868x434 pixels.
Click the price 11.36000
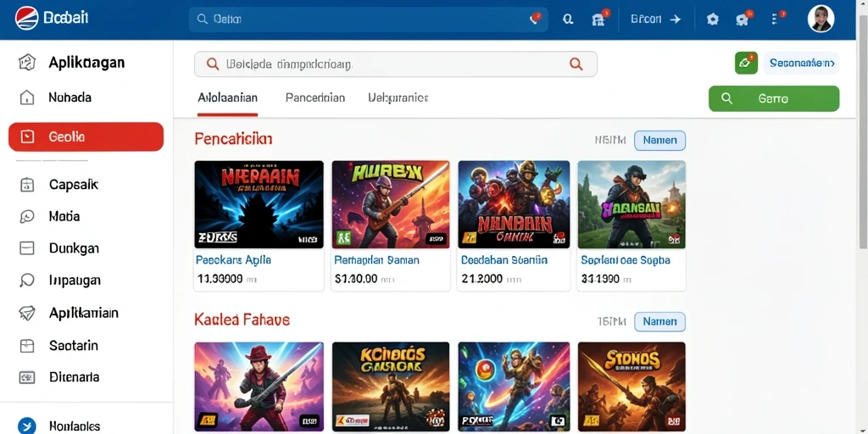(220, 280)
